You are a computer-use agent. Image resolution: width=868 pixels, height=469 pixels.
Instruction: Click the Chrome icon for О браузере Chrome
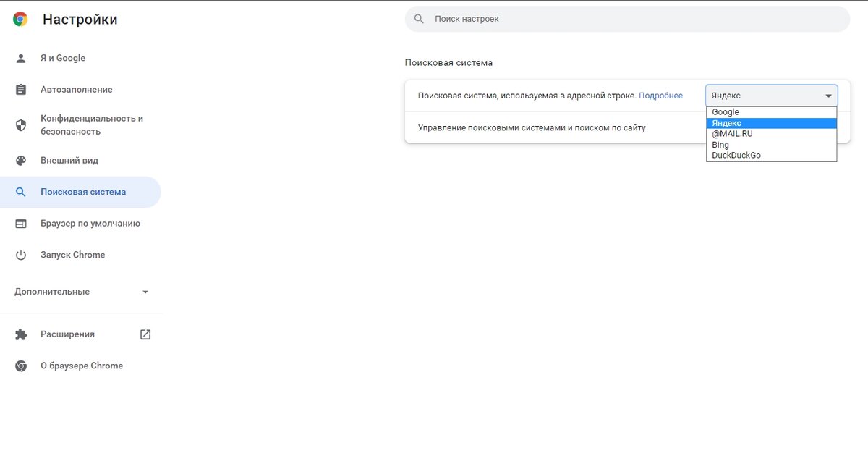tap(21, 366)
